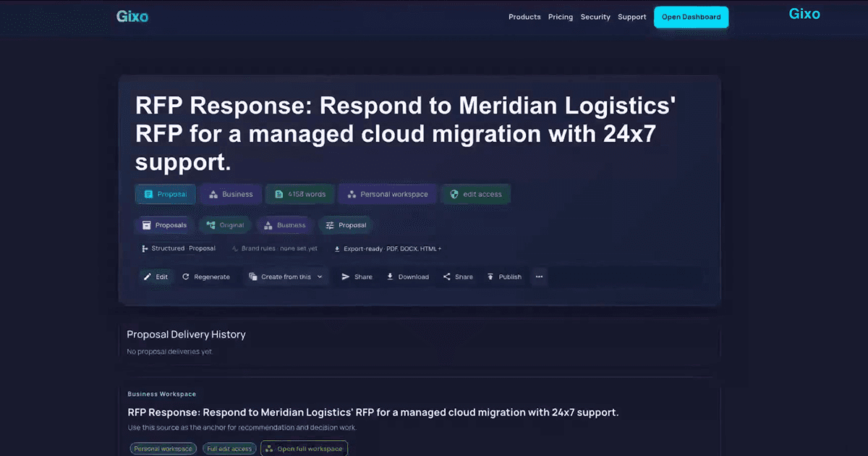The image size is (868, 456).
Task: Click the Open Dashboard button
Action: pos(691,17)
